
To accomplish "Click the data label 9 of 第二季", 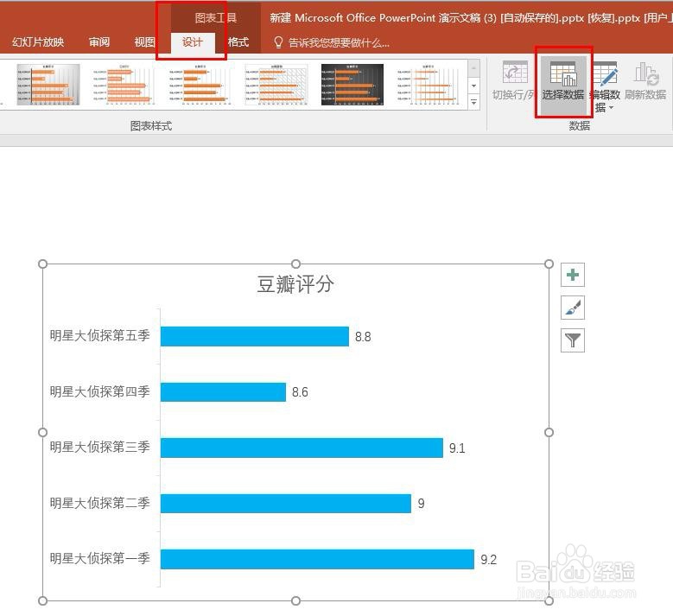I will [421, 503].
